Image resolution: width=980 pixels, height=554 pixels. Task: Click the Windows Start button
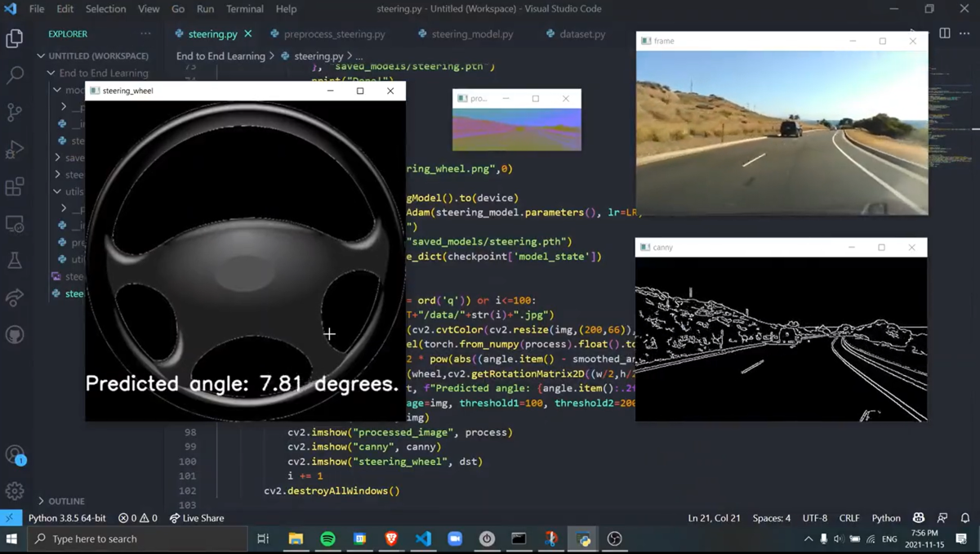[12, 538]
